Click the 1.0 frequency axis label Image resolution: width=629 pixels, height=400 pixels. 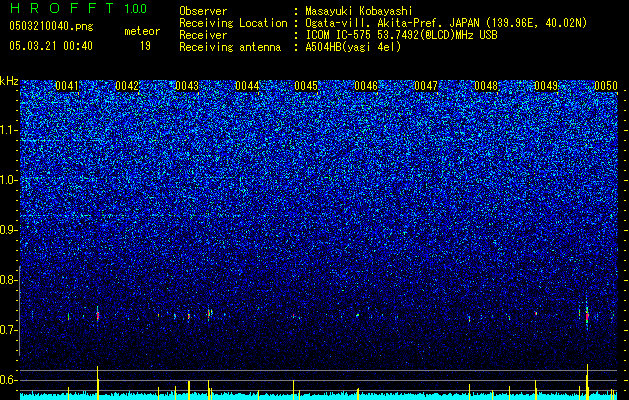(9, 180)
